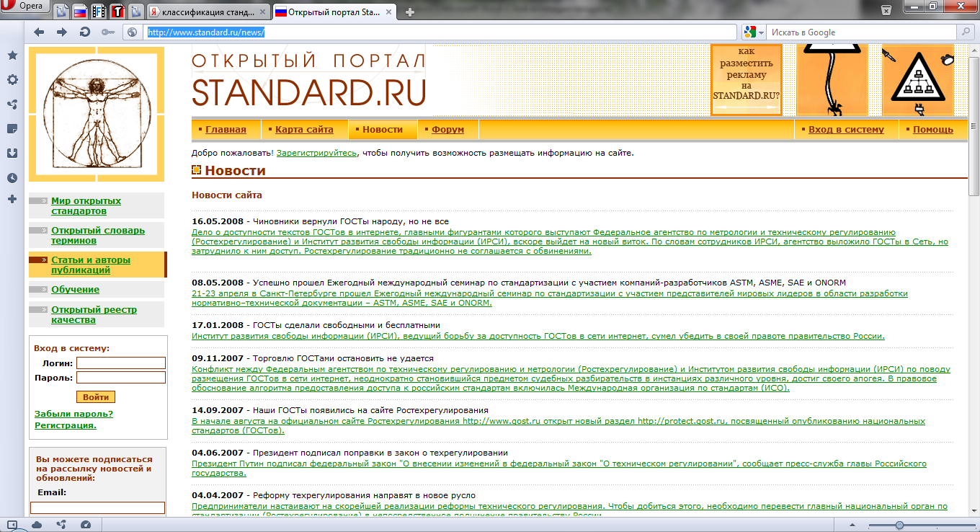The height and width of the screenshot is (532, 980).
Task: Open the 17.01.2008 ИРСИ news link
Action: [538, 336]
